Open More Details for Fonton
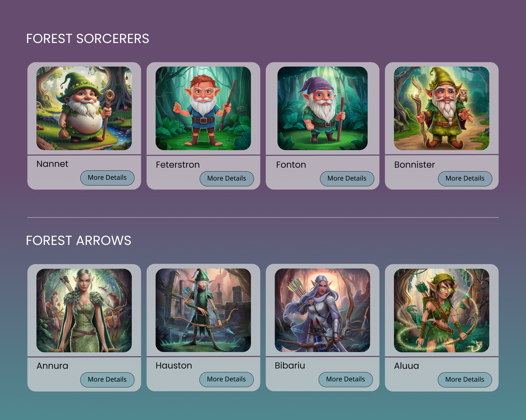This screenshot has width=526, height=420. tap(347, 179)
